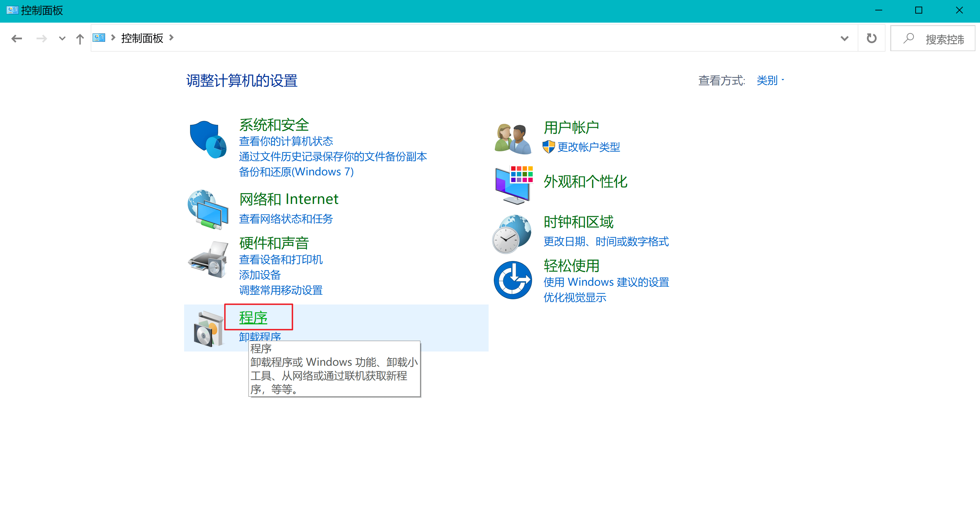The width and height of the screenshot is (980, 514).
Task: Expand the address bar history dropdown
Action: point(844,38)
